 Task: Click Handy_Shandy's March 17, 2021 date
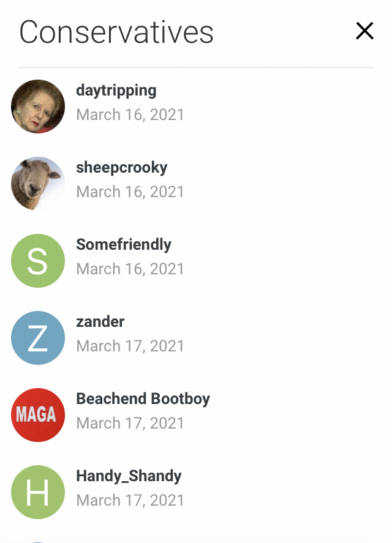click(x=130, y=500)
